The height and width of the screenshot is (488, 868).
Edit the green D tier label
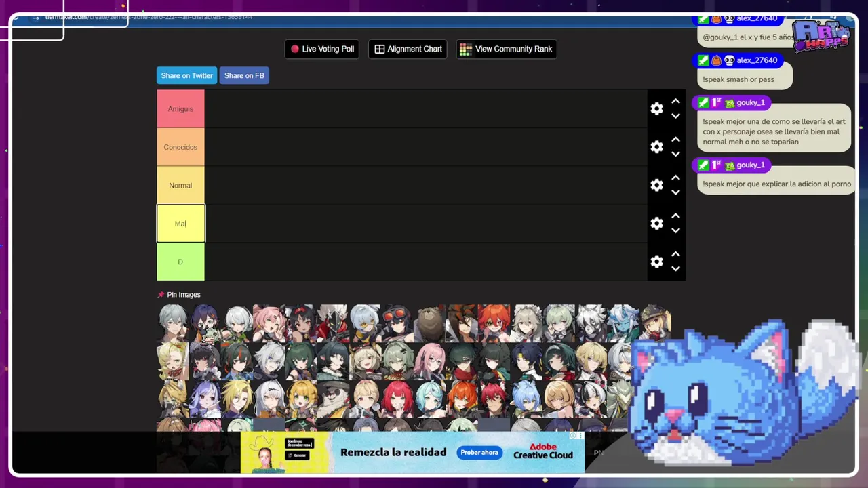(180, 262)
